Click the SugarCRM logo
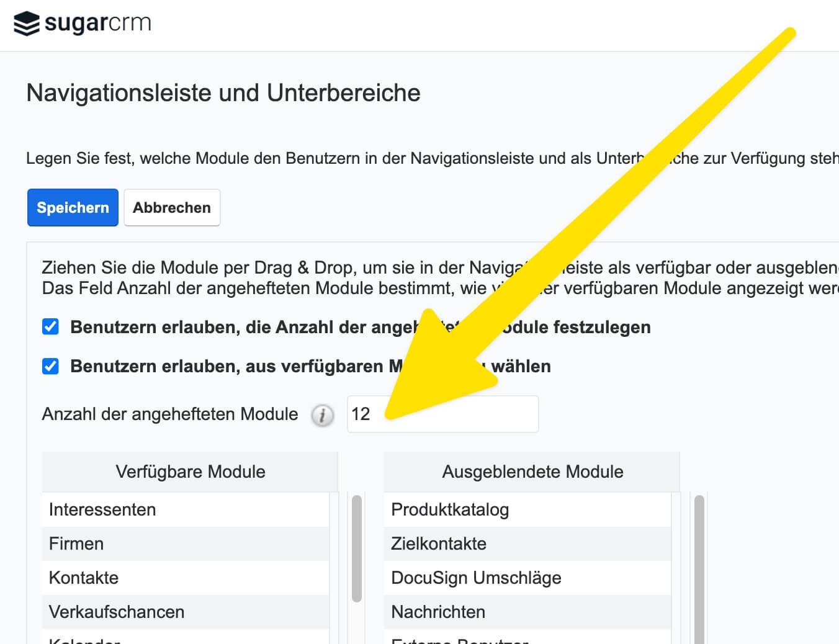This screenshot has width=839, height=644. (83, 24)
